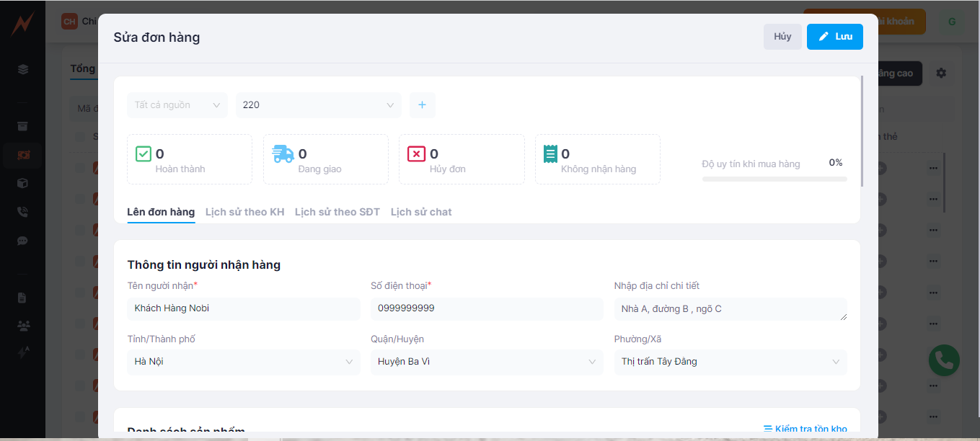Click the phone icon in left sidebar
Image resolution: width=980 pixels, height=441 pixels.
pyautogui.click(x=23, y=212)
